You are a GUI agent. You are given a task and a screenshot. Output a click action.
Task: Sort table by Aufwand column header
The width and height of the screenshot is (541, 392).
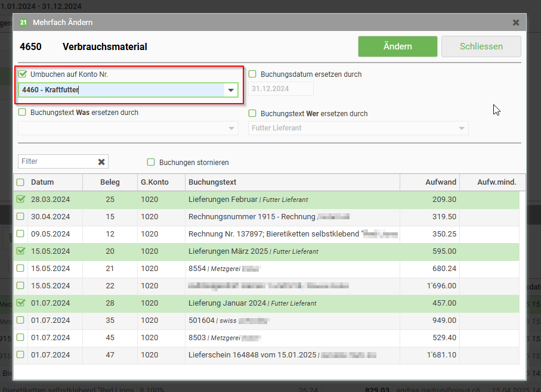click(441, 182)
